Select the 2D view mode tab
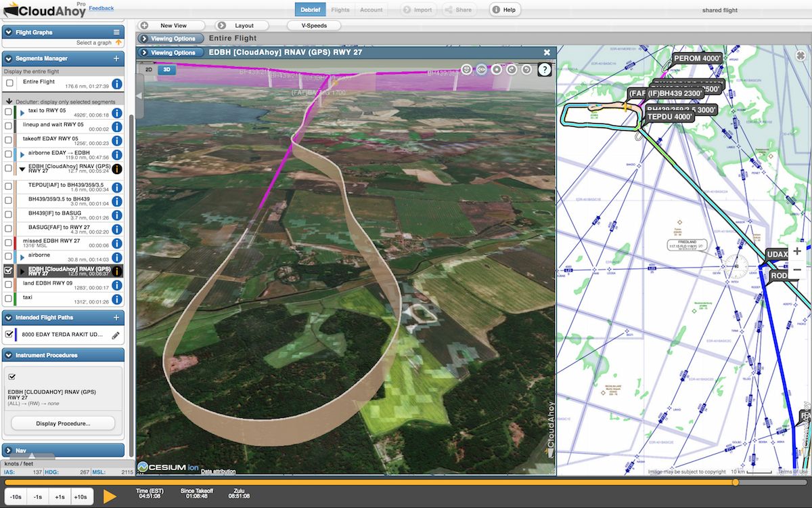Viewport: 812px width, 508px height. pyautogui.click(x=148, y=69)
